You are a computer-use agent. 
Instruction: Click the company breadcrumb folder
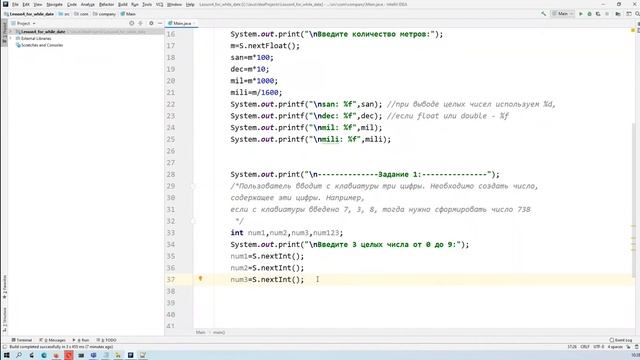[x=104, y=14]
